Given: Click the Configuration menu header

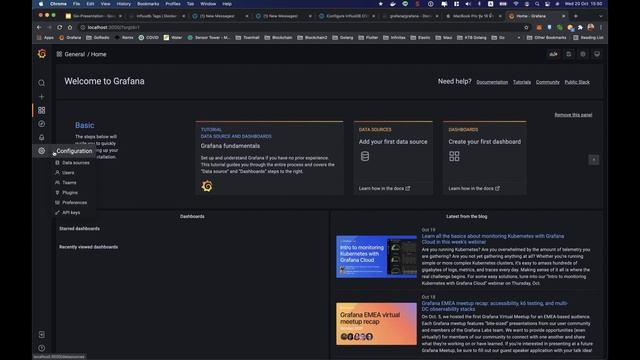Looking at the screenshot, I should pyautogui.click(x=74, y=151).
